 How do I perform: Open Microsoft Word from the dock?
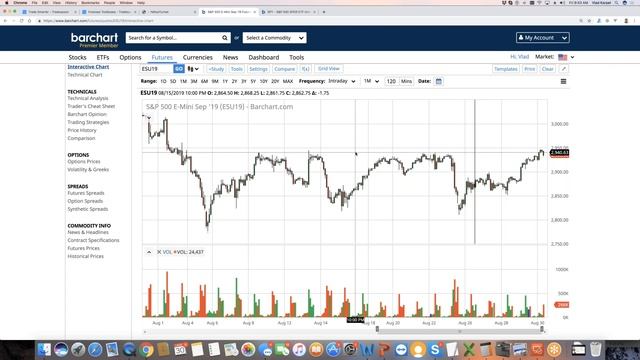[x=367, y=350]
